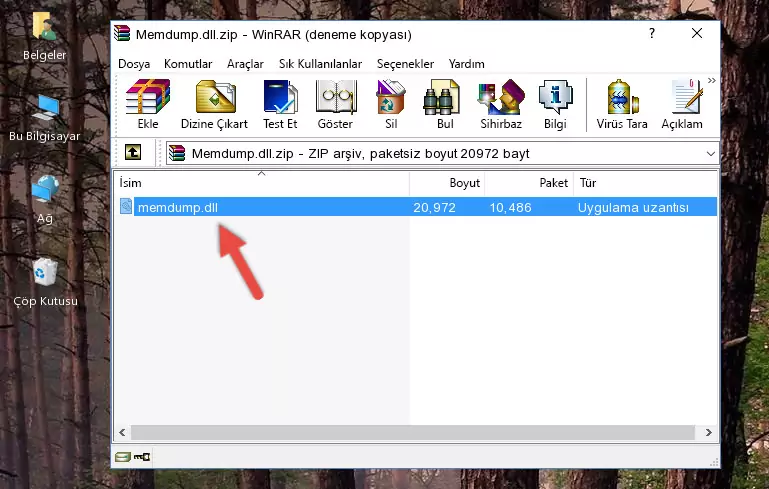Open the Göster viewer icon
This screenshot has height=489, width=769.
pos(335,104)
